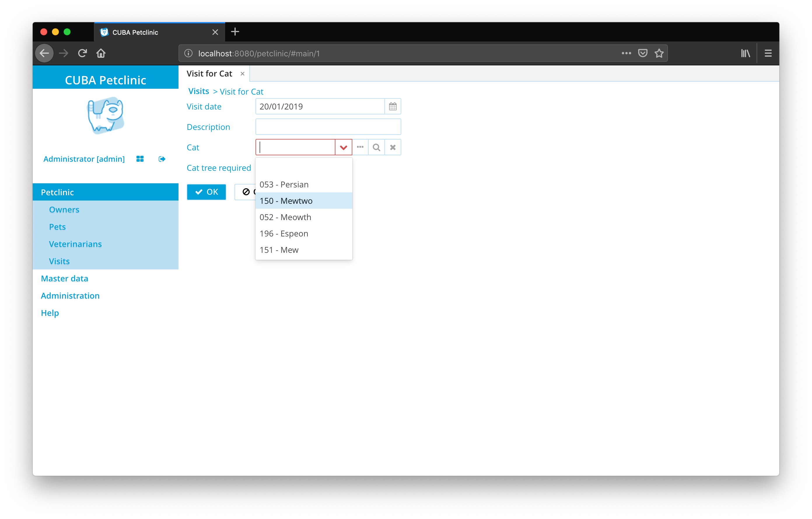This screenshot has width=812, height=519.
Task: Click the clear/X icon on Cat field
Action: click(x=392, y=147)
